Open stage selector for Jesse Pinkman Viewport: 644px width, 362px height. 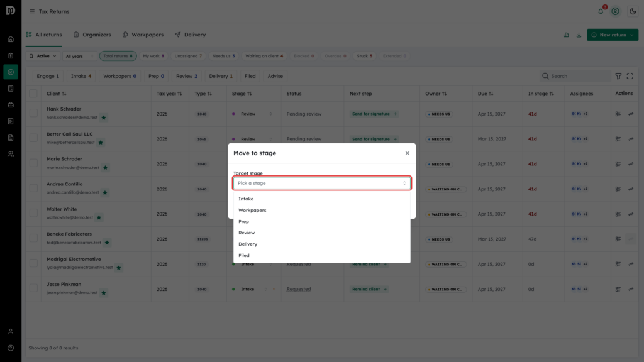pyautogui.click(x=249, y=289)
